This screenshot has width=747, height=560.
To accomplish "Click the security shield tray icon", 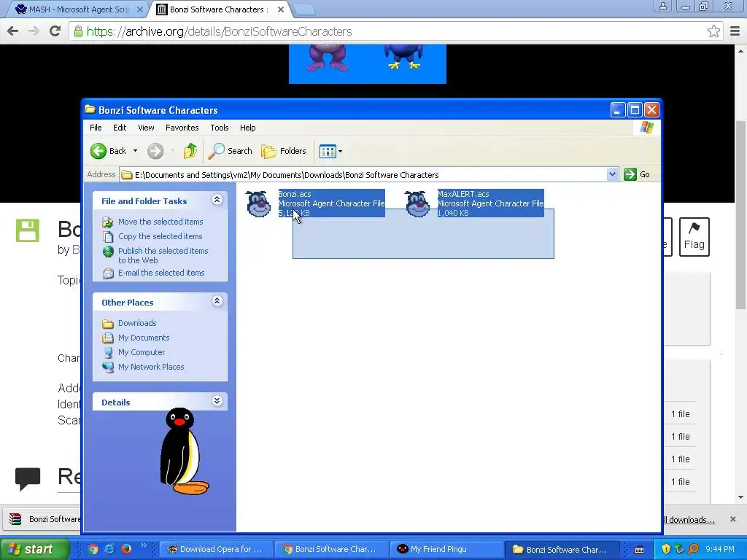I will [x=666, y=549].
